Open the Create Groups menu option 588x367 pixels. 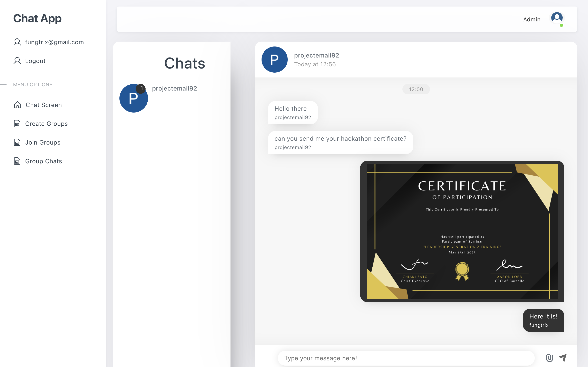tap(46, 124)
